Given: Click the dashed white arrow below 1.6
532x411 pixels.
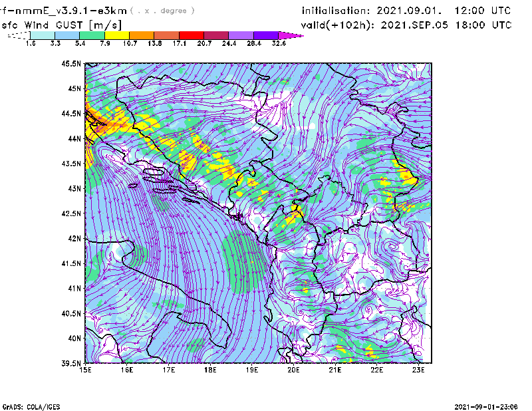Looking at the screenshot, I should tap(19, 35).
